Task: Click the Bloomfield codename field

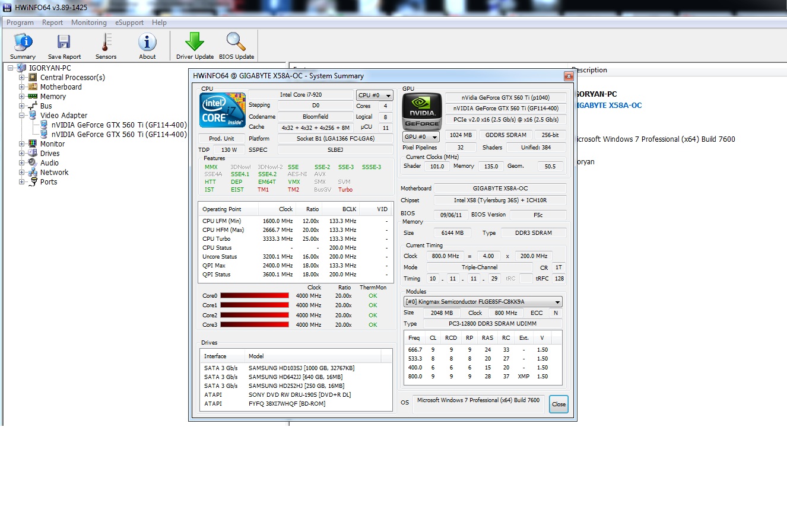Action: coord(315,116)
